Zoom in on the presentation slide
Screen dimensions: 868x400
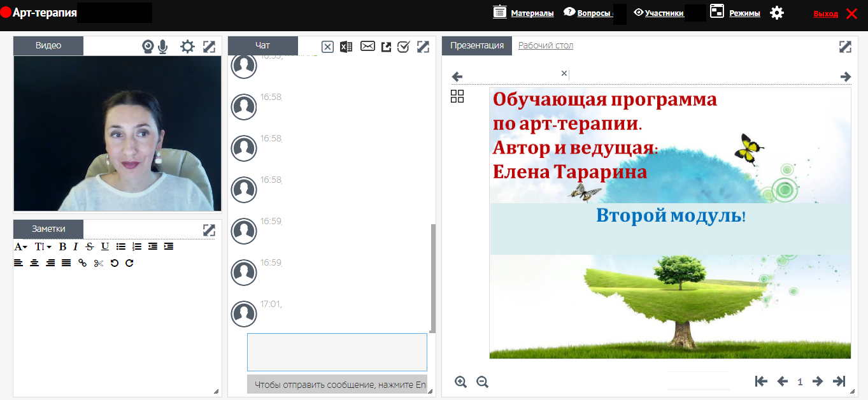461,382
